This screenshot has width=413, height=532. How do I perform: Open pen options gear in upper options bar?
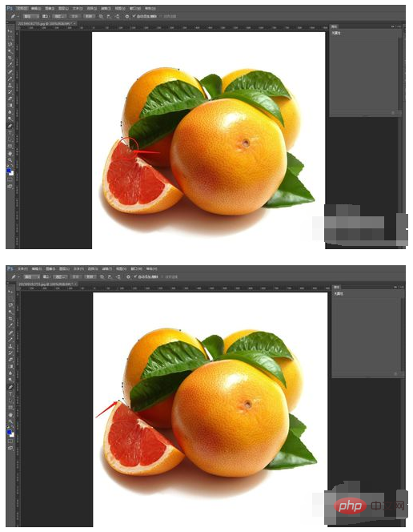pos(126,16)
